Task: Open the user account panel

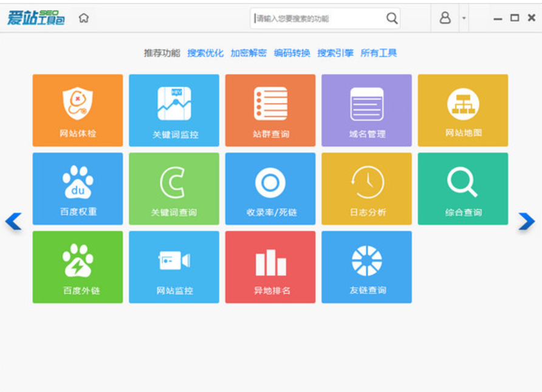Action: coord(445,18)
